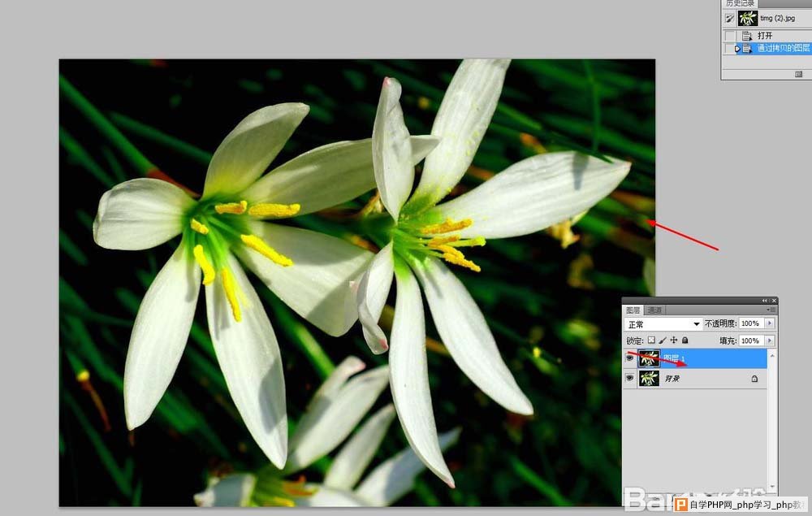The image size is (812, 516).
Task: Click the lock all padlock icon
Action: [x=685, y=340]
